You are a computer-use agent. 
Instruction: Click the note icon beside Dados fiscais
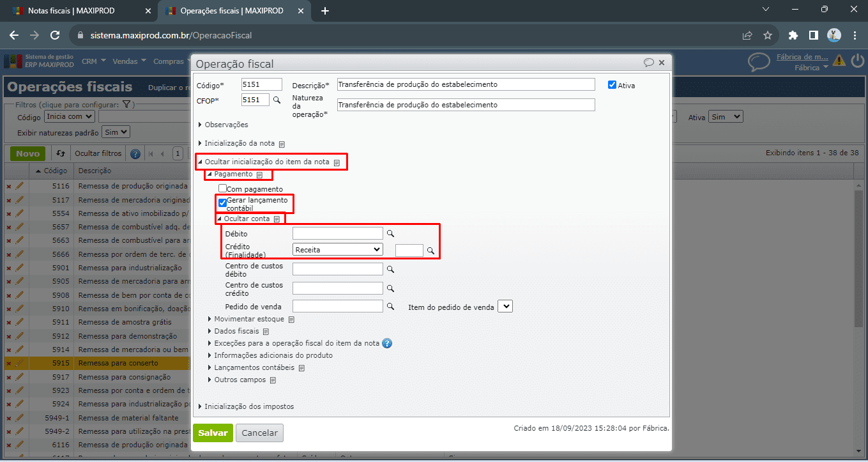(x=266, y=332)
